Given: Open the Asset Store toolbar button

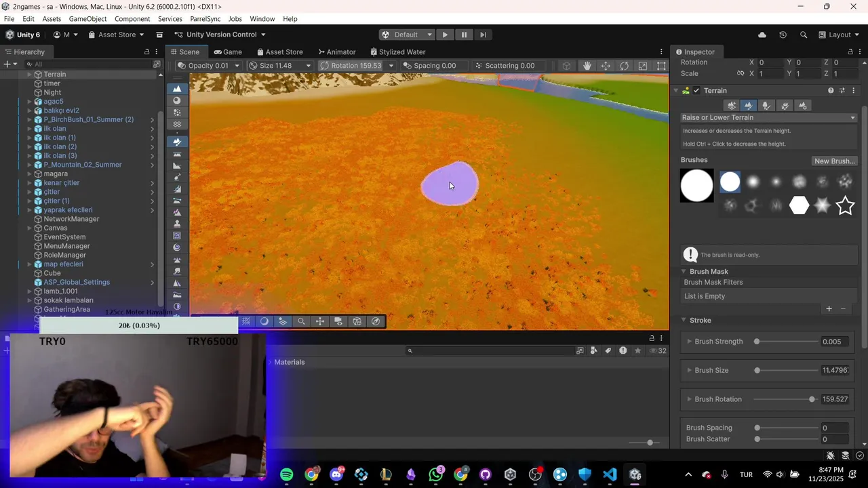Looking at the screenshot, I should 116,35.
